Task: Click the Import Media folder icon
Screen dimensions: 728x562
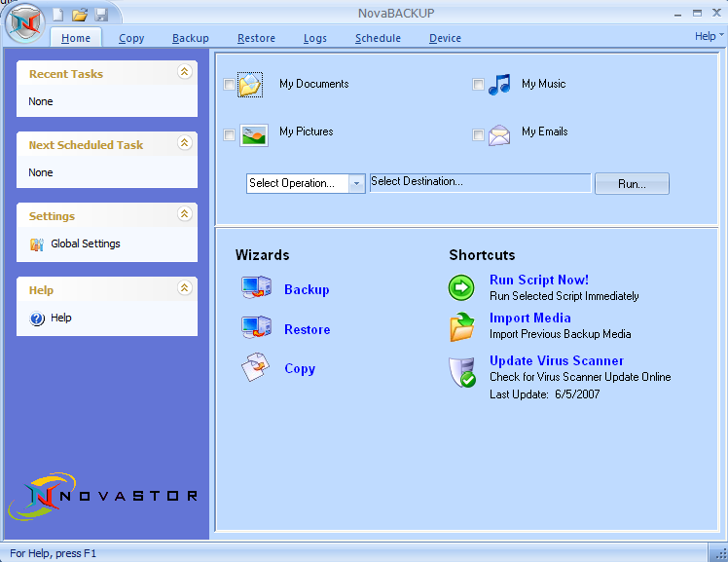Action: click(462, 327)
